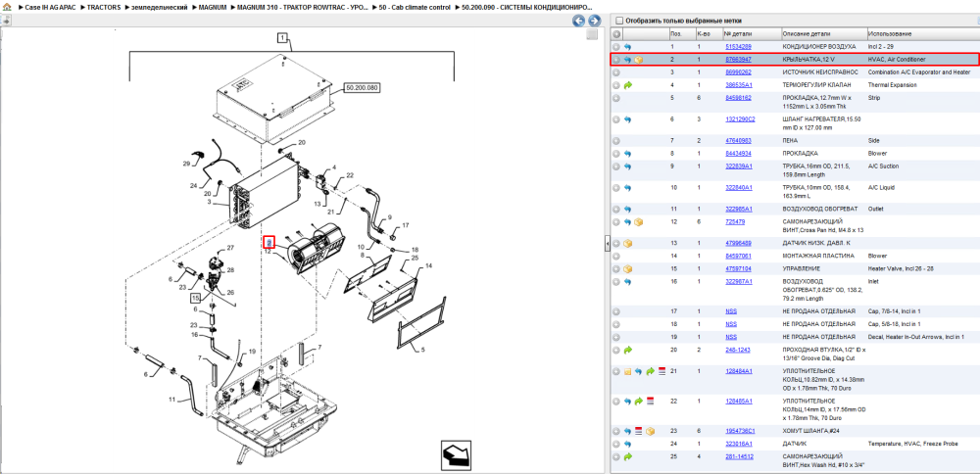Click the add-all plus icon in table header
980x474 pixels.
click(616, 33)
